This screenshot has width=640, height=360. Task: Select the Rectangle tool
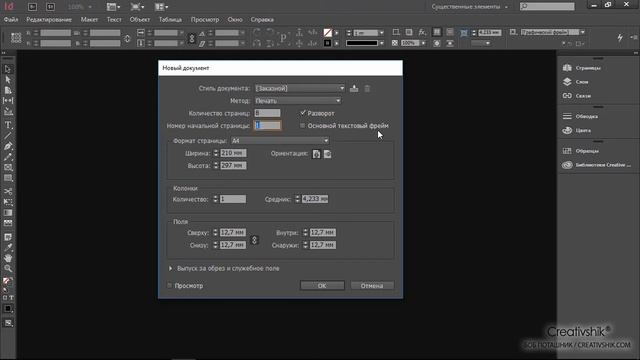[8, 178]
